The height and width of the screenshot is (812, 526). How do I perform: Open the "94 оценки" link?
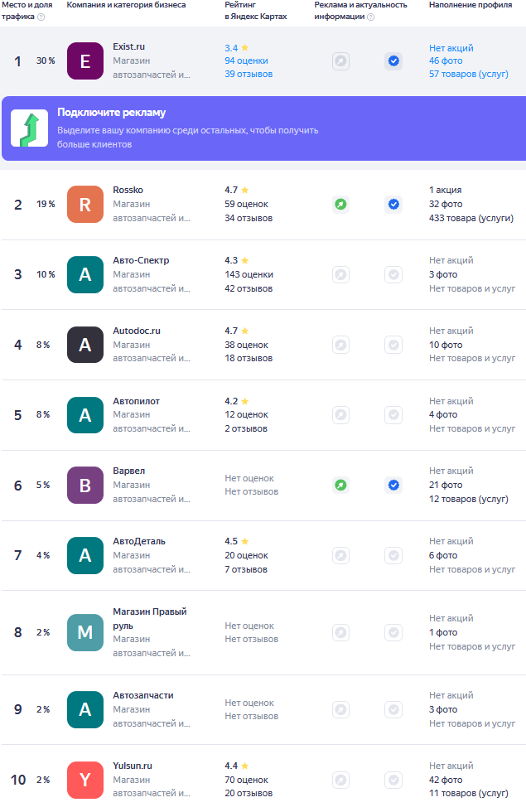click(247, 60)
